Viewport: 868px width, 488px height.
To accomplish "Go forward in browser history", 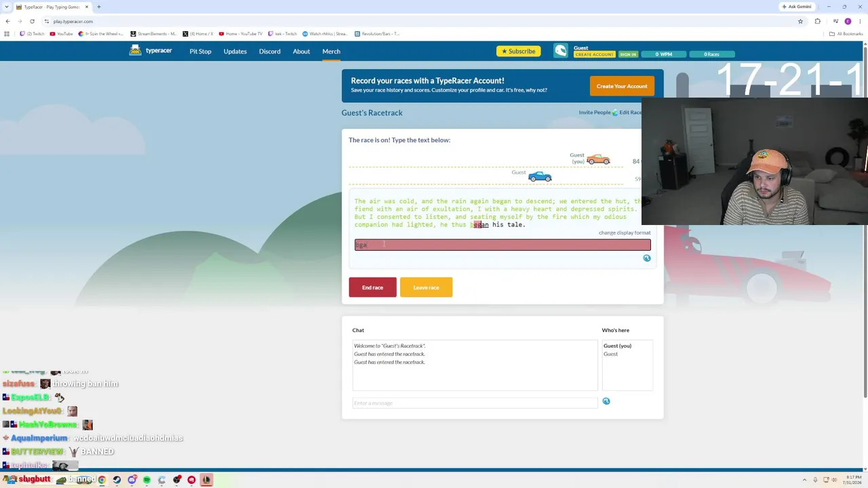I will click(20, 21).
